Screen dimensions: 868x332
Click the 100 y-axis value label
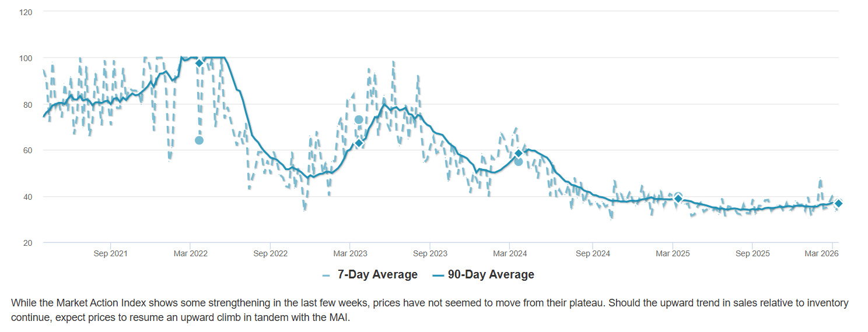(x=25, y=58)
